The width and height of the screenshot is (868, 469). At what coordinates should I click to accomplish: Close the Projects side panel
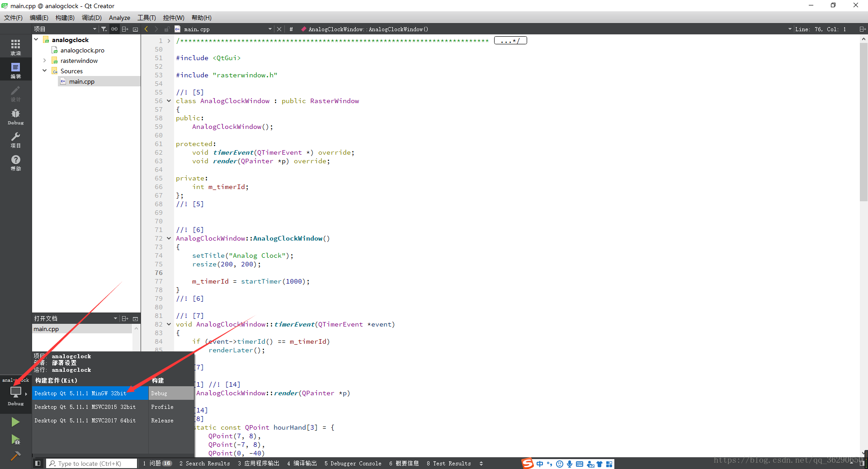pos(135,29)
